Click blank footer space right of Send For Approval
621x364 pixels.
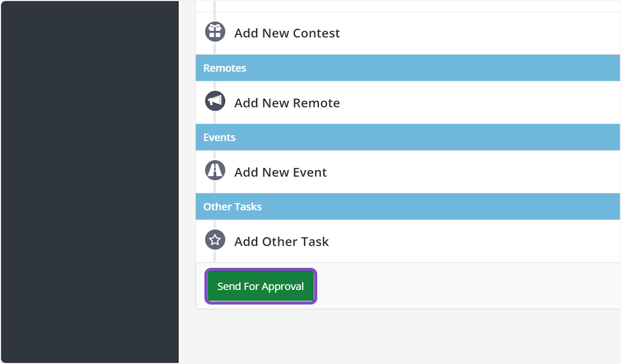point(466,286)
